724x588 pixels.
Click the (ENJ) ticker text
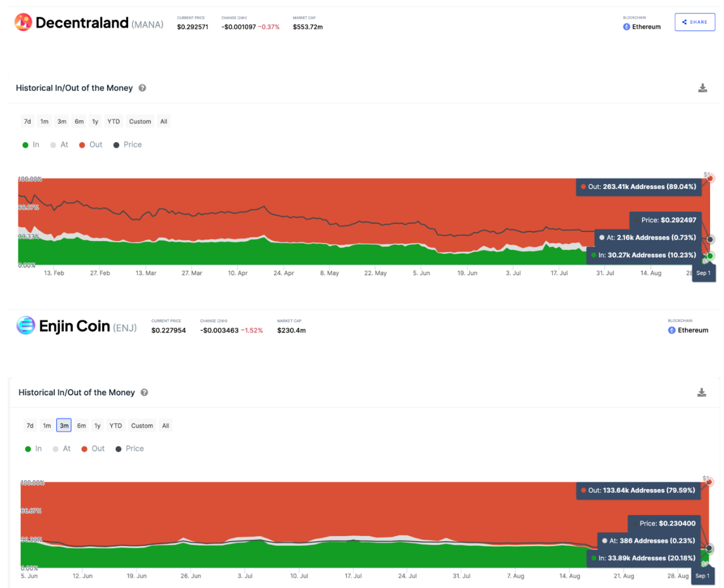pyautogui.click(x=125, y=328)
